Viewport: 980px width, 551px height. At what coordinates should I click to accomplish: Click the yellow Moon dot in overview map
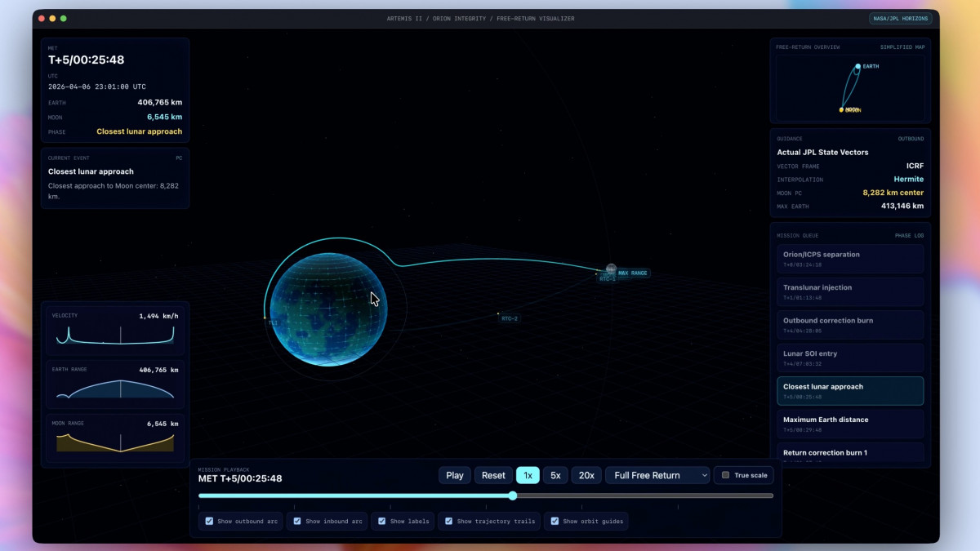841,109
